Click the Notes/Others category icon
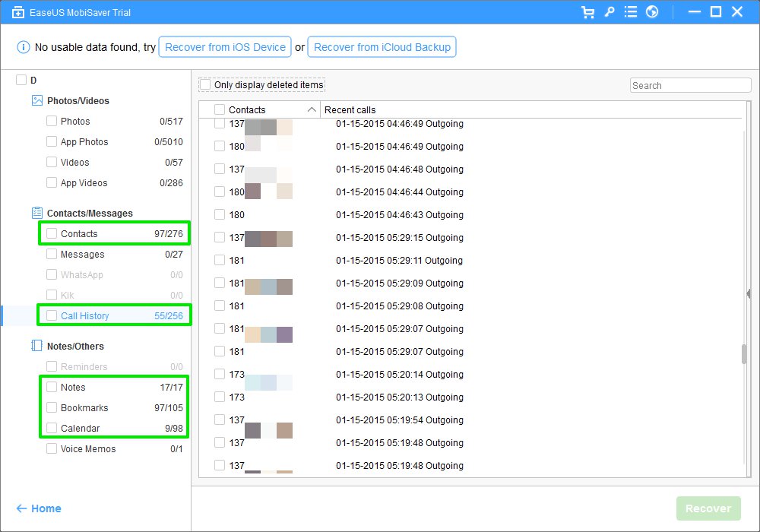This screenshot has width=760, height=532. pos(36,346)
